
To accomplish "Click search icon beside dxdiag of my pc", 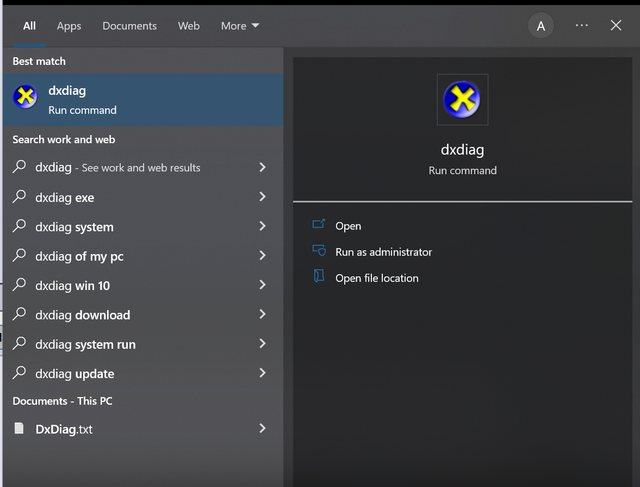I will point(19,255).
